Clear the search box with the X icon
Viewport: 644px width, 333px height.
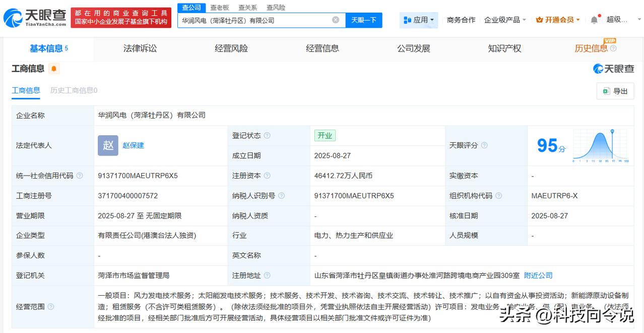[336, 20]
